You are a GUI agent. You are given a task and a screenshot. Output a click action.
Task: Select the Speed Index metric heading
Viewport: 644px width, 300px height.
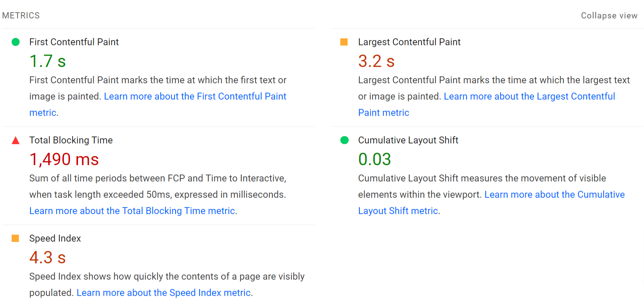click(x=55, y=238)
